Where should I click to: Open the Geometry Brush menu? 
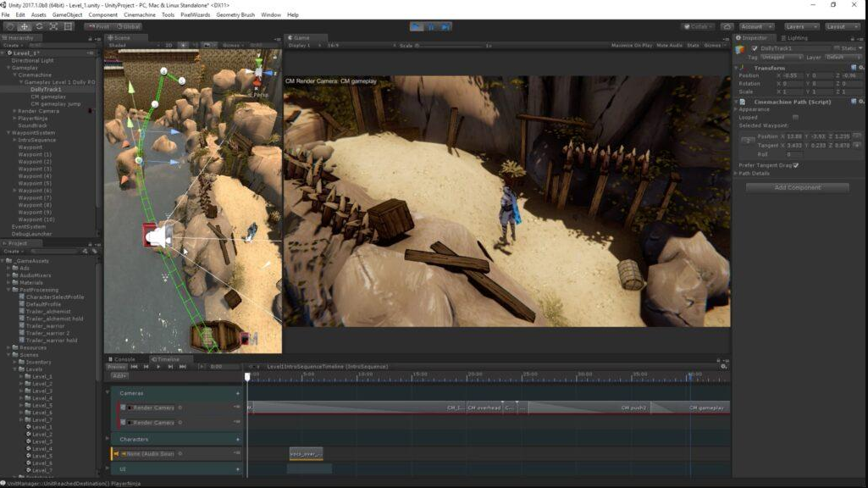coord(235,15)
